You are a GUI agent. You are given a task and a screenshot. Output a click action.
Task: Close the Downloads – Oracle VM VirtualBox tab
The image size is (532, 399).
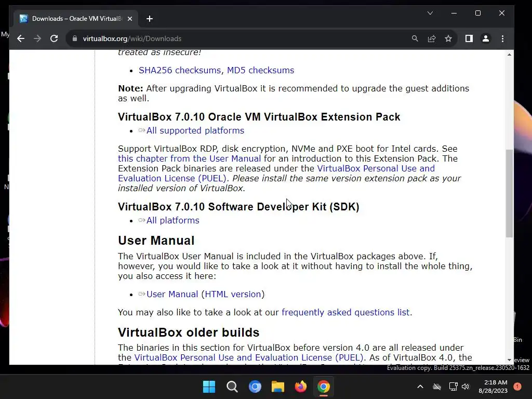pyautogui.click(x=129, y=19)
